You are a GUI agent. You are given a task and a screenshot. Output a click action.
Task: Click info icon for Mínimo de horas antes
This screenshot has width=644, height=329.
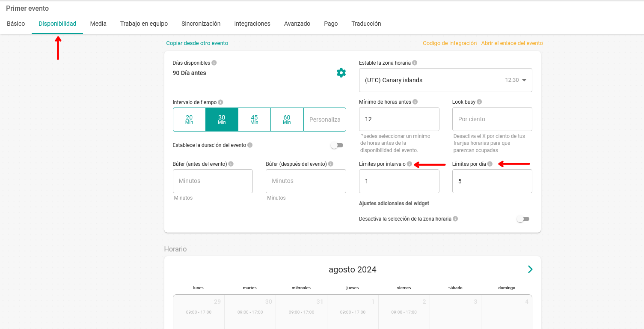coord(415,102)
